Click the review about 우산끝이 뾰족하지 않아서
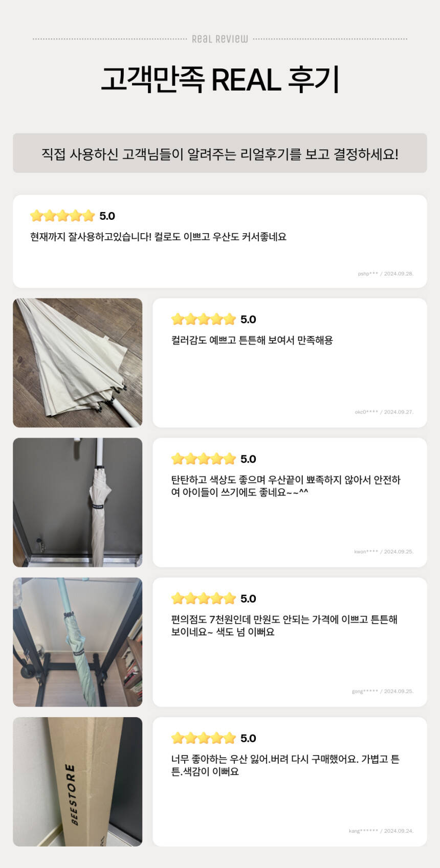 [x=285, y=486]
